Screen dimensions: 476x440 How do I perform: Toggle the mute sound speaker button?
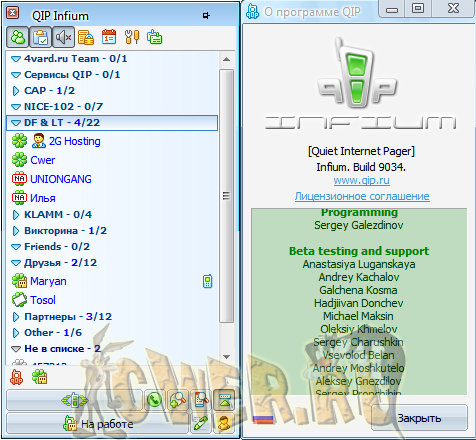(x=63, y=37)
